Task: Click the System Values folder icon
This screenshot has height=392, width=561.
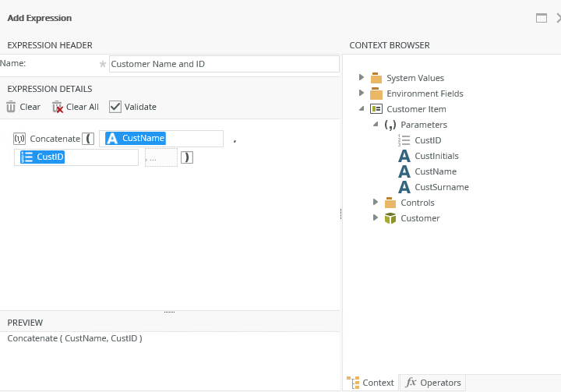Action: [376, 78]
